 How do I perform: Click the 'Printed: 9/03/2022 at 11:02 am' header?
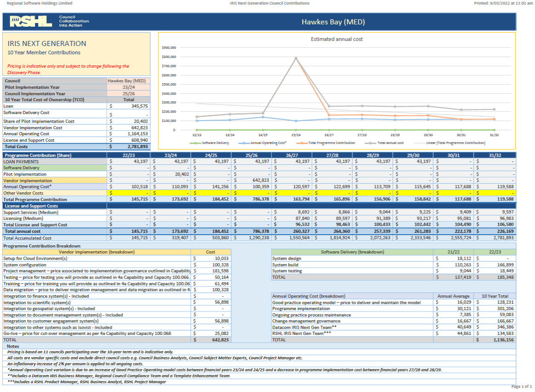click(x=503, y=3)
